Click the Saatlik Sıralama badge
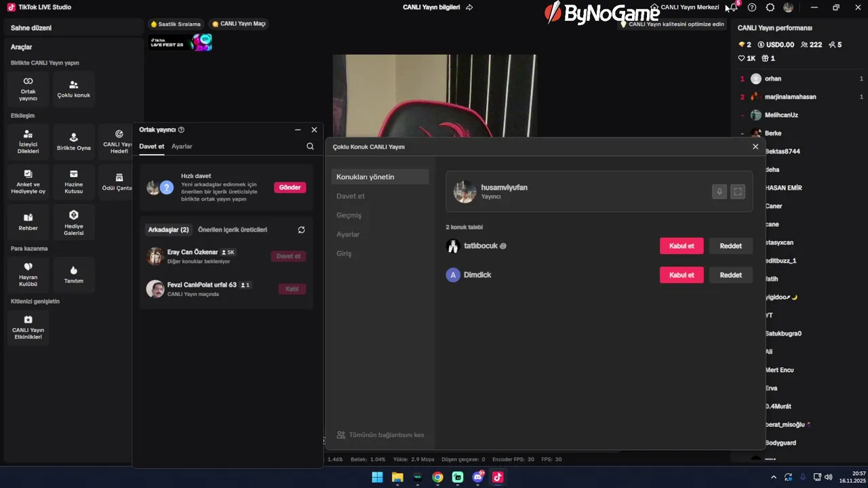The height and width of the screenshot is (488, 868). click(x=176, y=24)
